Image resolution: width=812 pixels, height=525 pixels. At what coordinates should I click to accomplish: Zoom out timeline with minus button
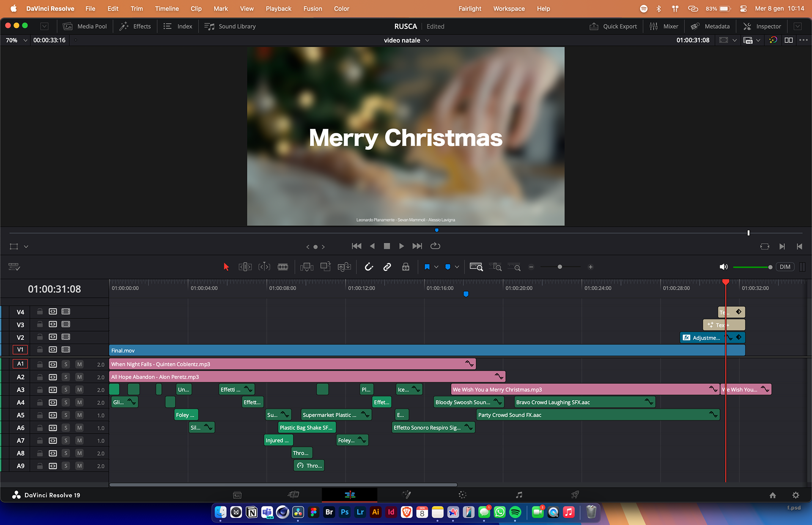coord(531,267)
